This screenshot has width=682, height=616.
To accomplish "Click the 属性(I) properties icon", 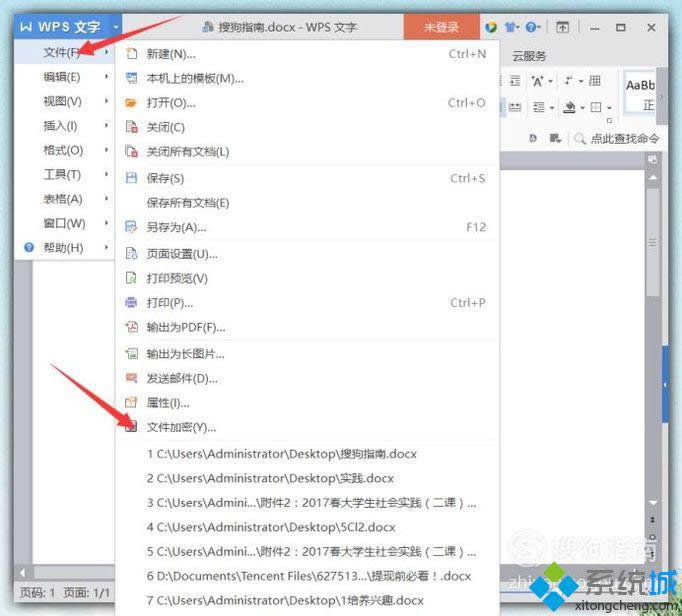I will [131, 402].
